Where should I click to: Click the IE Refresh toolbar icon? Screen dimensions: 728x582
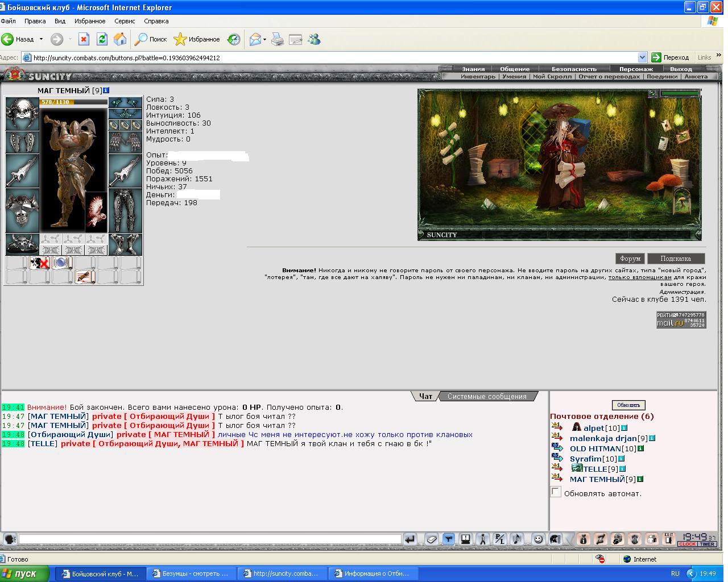tap(102, 39)
